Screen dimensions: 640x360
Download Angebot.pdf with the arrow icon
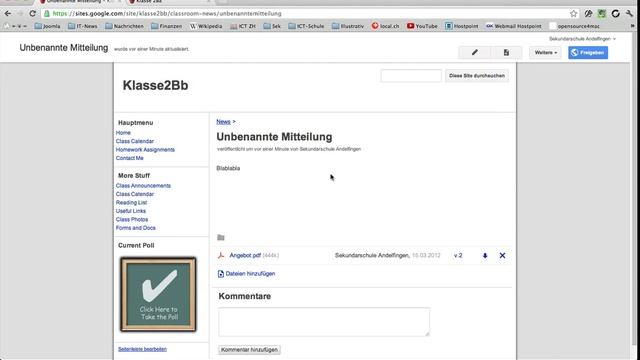click(485, 256)
